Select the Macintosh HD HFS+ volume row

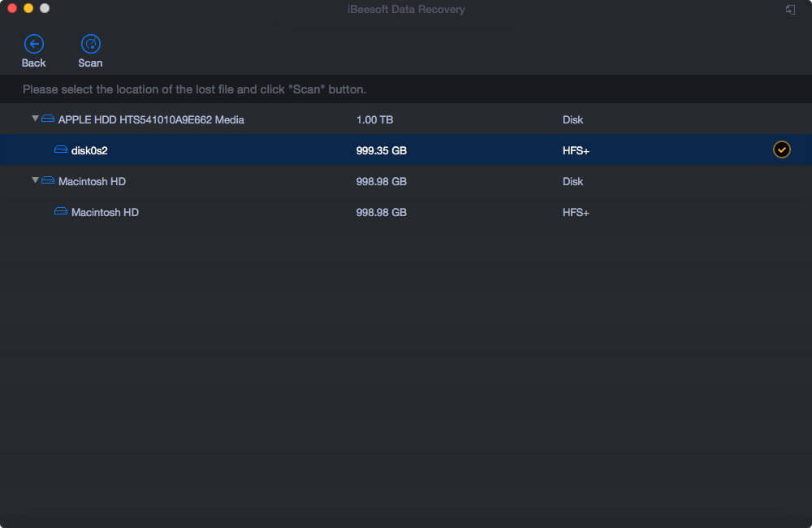pos(105,212)
